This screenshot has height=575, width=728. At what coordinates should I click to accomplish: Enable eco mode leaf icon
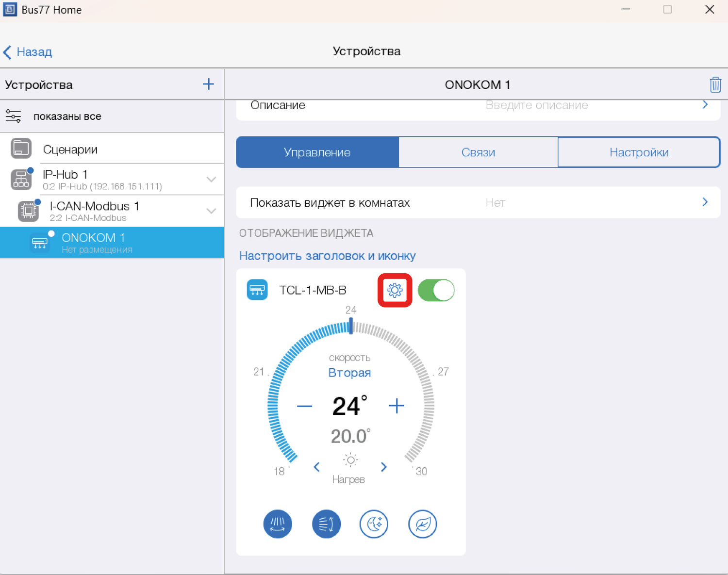click(422, 524)
